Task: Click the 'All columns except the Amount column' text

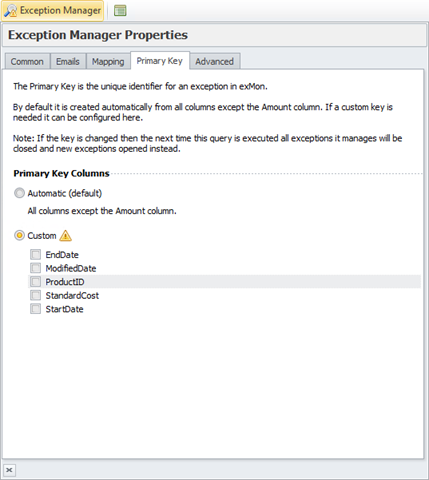Action: click(x=102, y=211)
